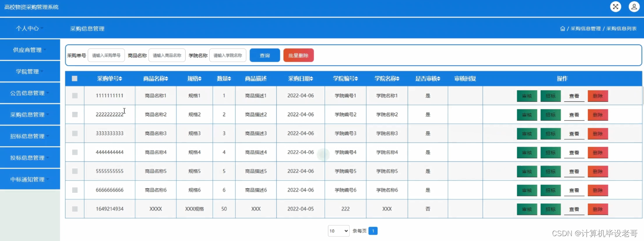Go to pagination page 1
Image resolution: width=644 pixels, height=241 pixels.
click(x=373, y=231)
